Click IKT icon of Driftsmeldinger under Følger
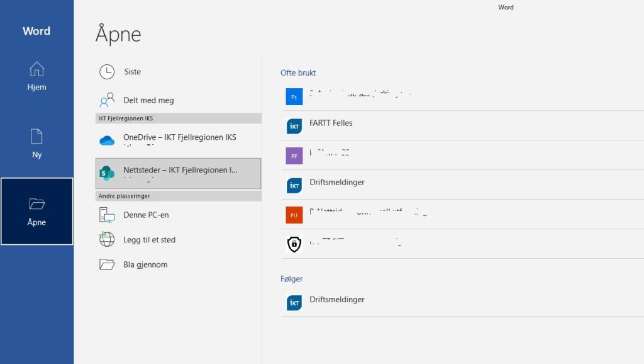The width and height of the screenshot is (644, 364). pyautogui.click(x=294, y=303)
